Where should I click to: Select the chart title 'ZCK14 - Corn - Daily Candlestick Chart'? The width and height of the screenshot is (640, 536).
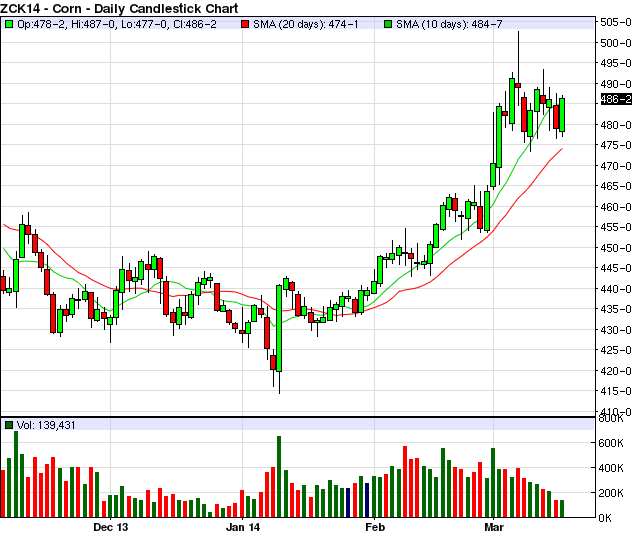tap(119, 8)
